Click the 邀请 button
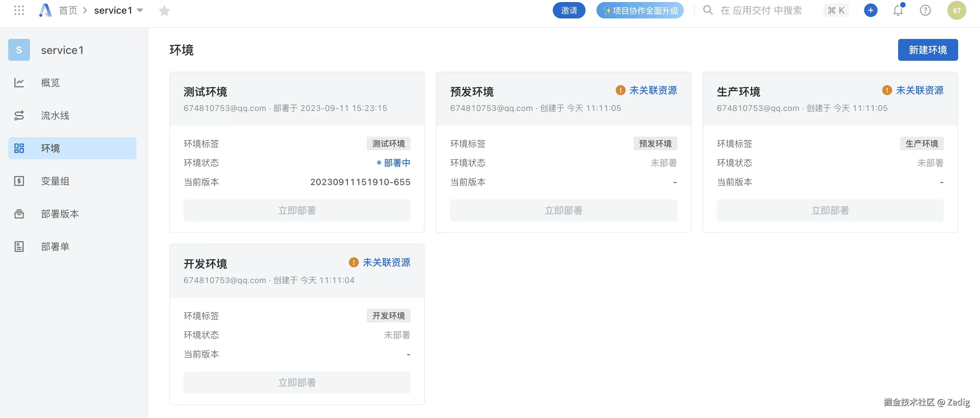 (569, 10)
